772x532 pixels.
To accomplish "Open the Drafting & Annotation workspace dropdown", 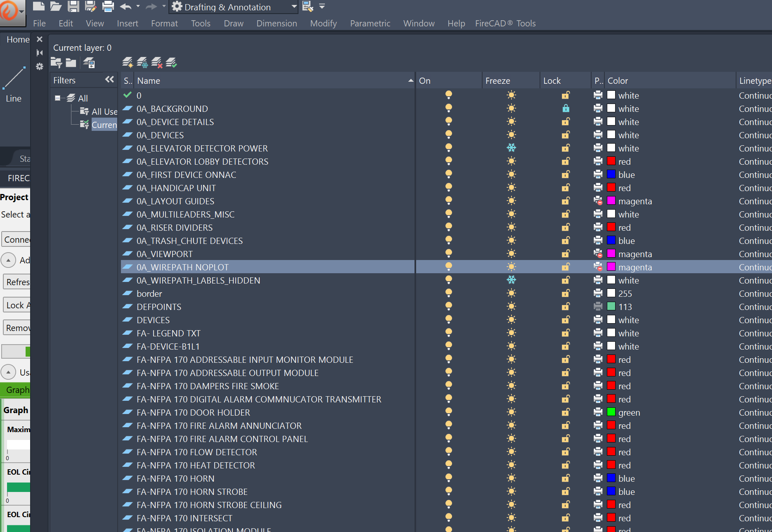I will pos(294,7).
